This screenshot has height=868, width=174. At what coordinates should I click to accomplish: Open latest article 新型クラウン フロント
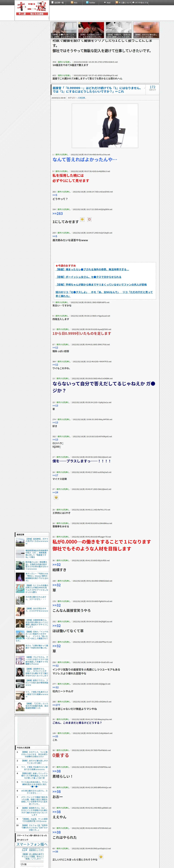click(x=37, y=682)
